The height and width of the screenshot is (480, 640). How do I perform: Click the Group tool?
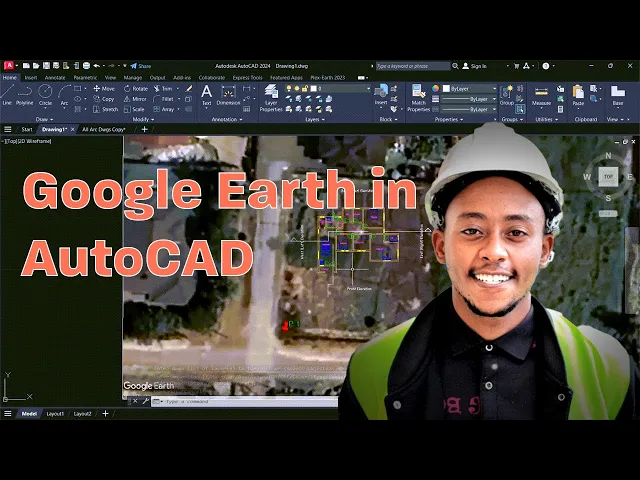tap(507, 96)
